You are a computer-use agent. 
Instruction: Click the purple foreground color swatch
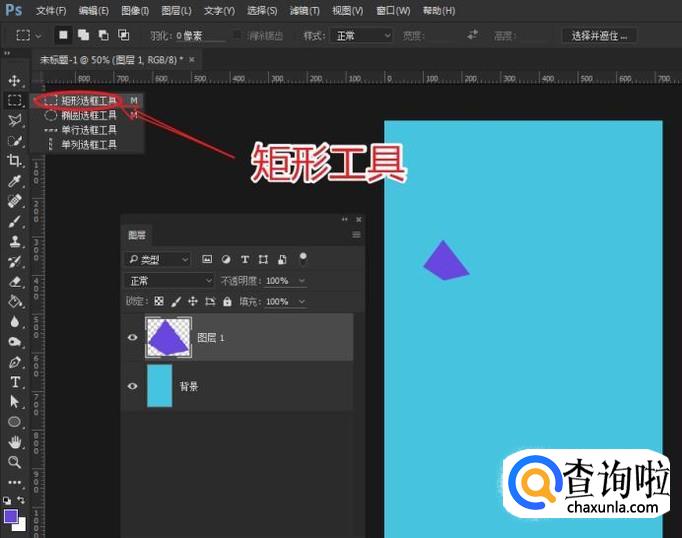click(x=11, y=516)
